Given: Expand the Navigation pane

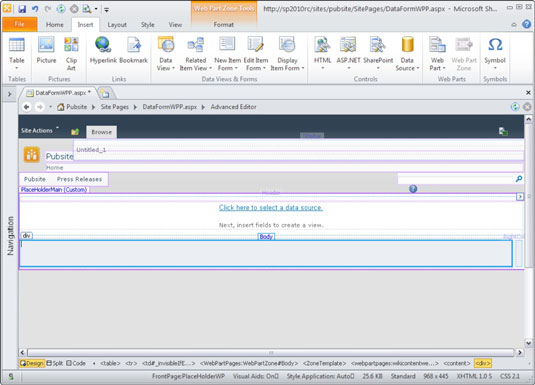Looking at the screenshot, I should click(10, 94).
